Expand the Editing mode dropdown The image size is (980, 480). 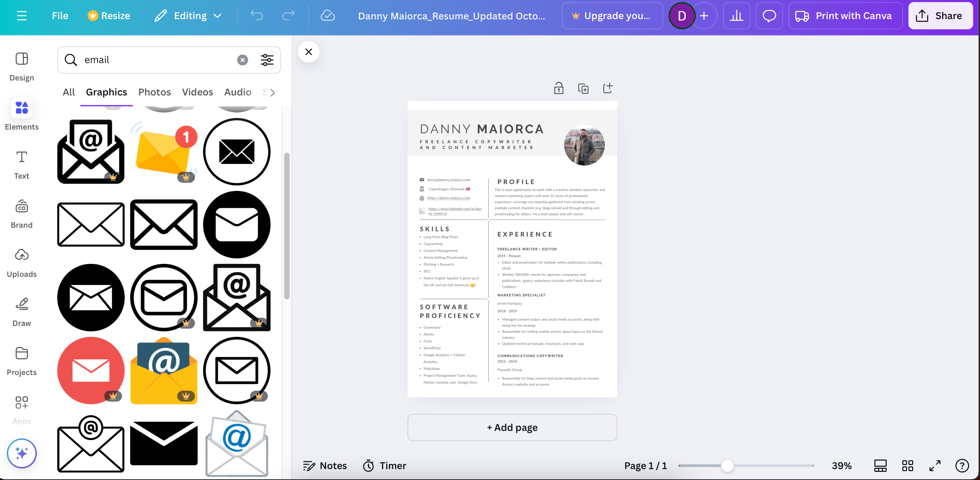(188, 16)
